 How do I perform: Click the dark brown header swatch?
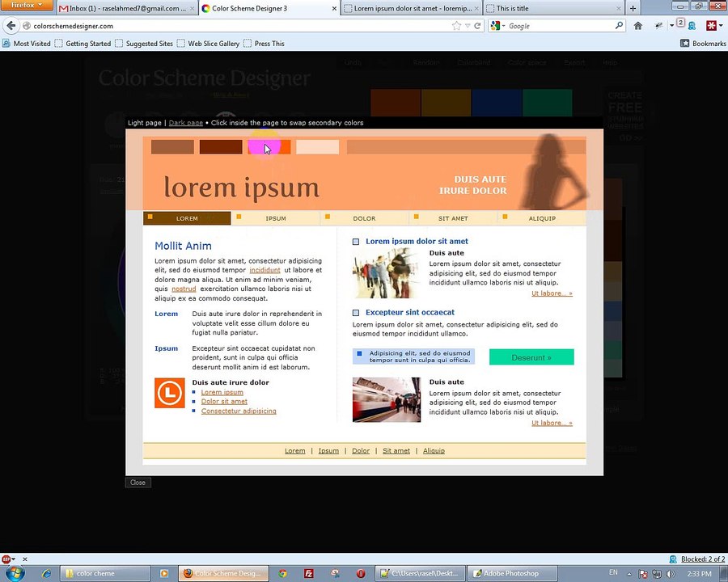tap(221, 146)
